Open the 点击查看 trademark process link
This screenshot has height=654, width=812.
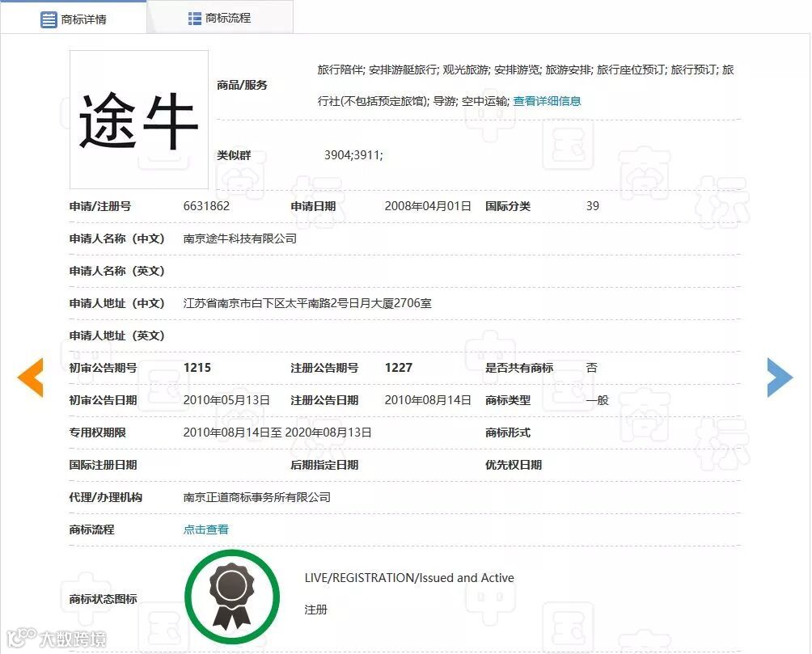pos(205,530)
